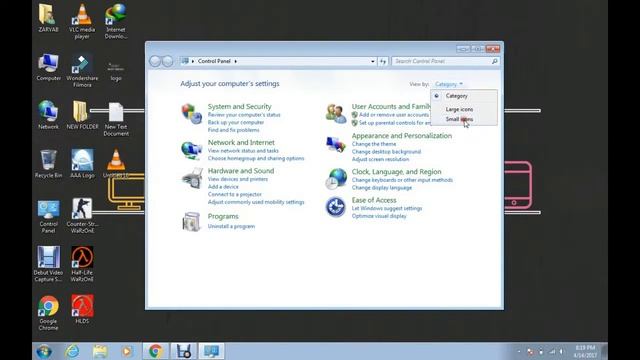Open Choose homegroup and sharing options
Screen dimensions: 640x360
pyautogui.click(x=256, y=158)
